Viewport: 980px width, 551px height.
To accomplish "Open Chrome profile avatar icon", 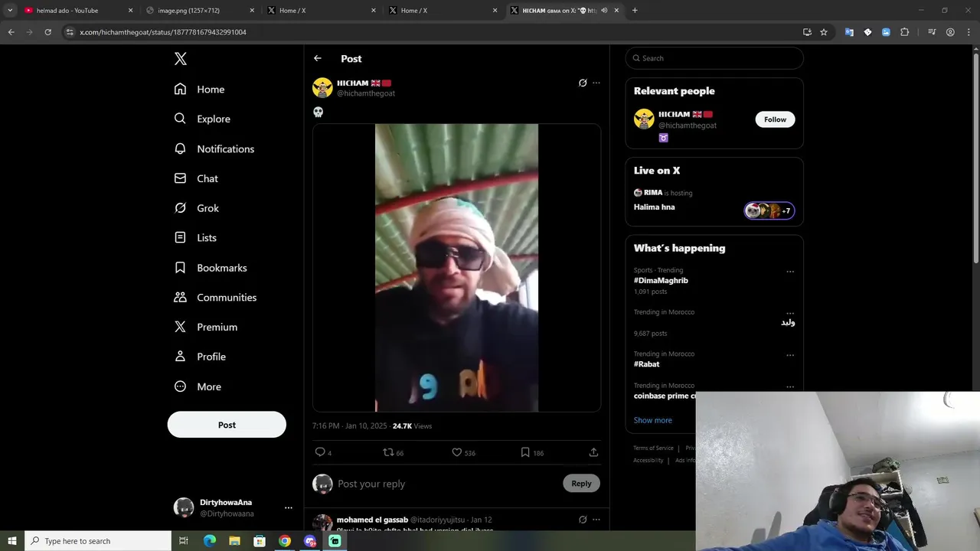I will (x=950, y=32).
